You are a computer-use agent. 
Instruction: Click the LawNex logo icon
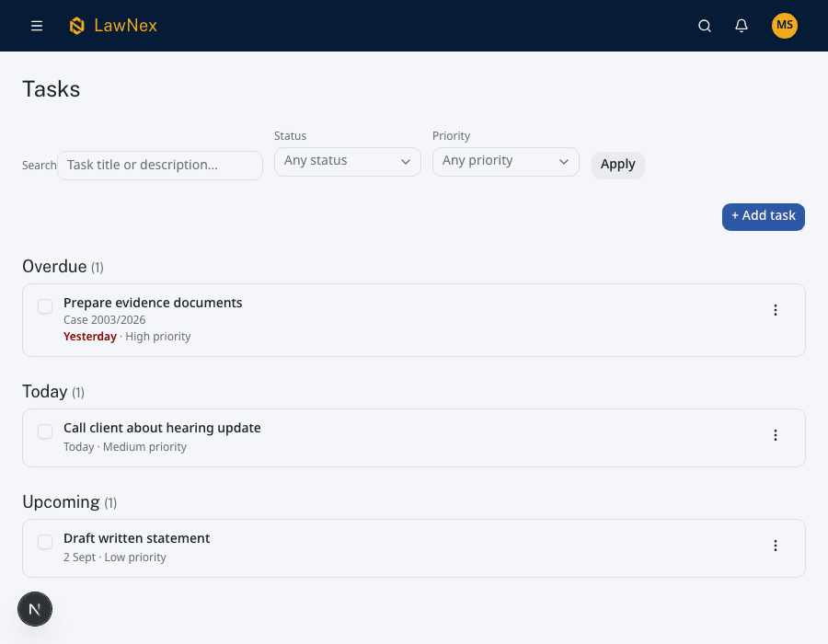point(77,26)
